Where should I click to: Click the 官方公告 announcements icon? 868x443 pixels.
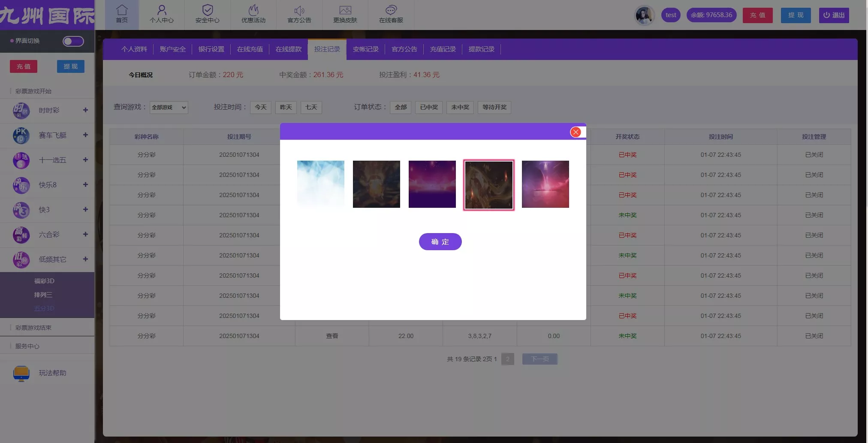pos(299,14)
